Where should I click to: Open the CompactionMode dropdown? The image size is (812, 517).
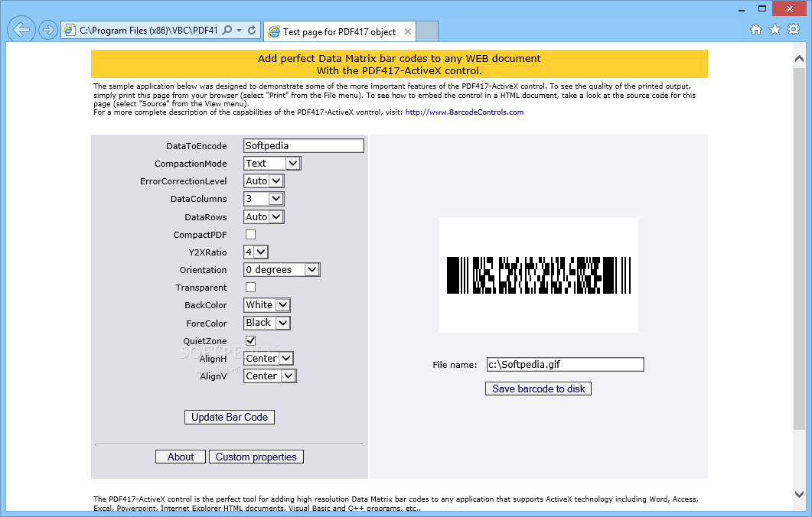pos(272,164)
